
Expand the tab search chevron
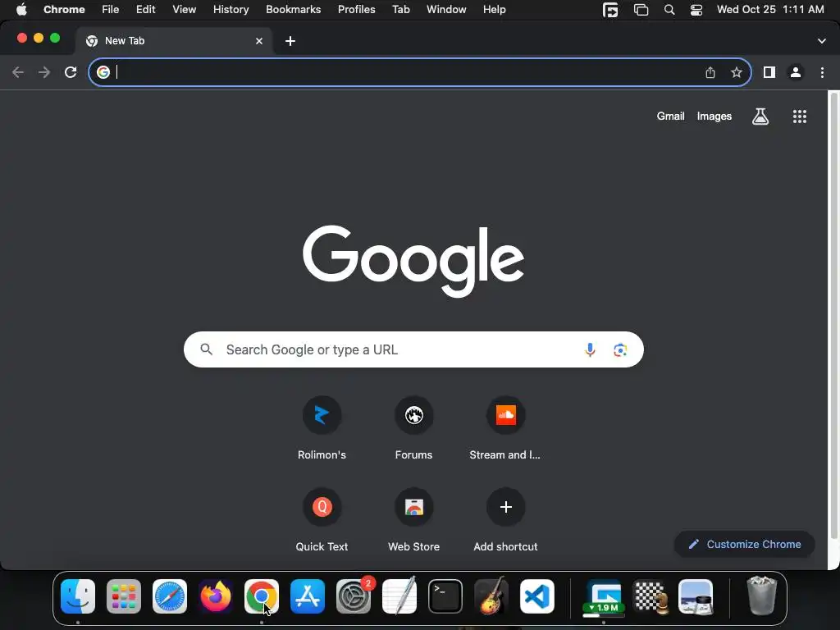click(x=822, y=41)
